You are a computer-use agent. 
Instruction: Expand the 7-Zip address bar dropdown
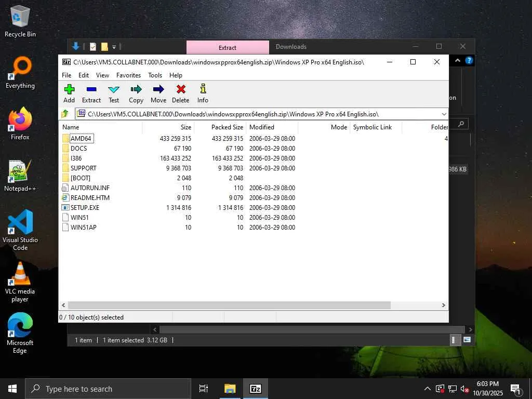pos(444,114)
